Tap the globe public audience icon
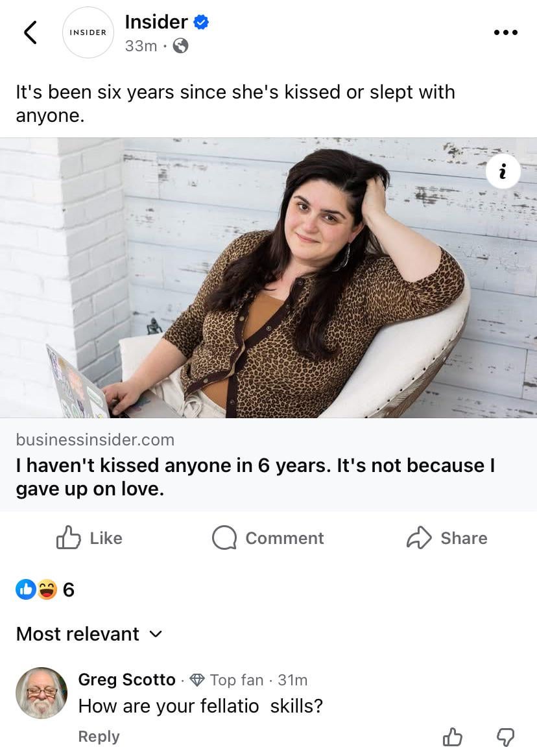This screenshot has height=756, width=537. pyautogui.click(x=181, y=46)
